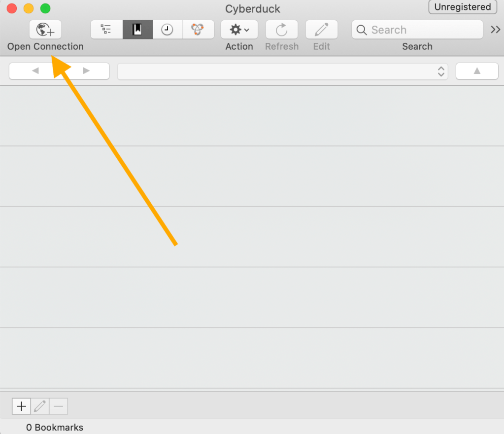Click the Edit pencil toolbar icon
Screen dimensions: 504x434
(x=321, y=30)
